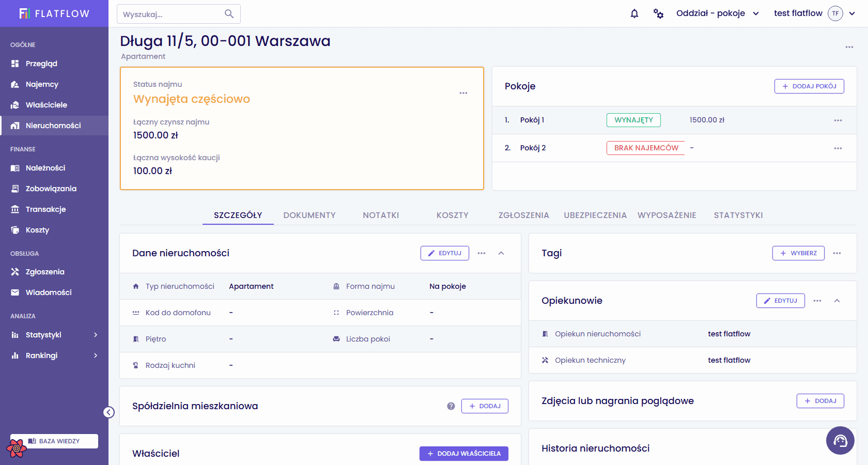Collapse the Dane nieruchomości section
The image size is (868, 465).
click(x=501, y=253)
